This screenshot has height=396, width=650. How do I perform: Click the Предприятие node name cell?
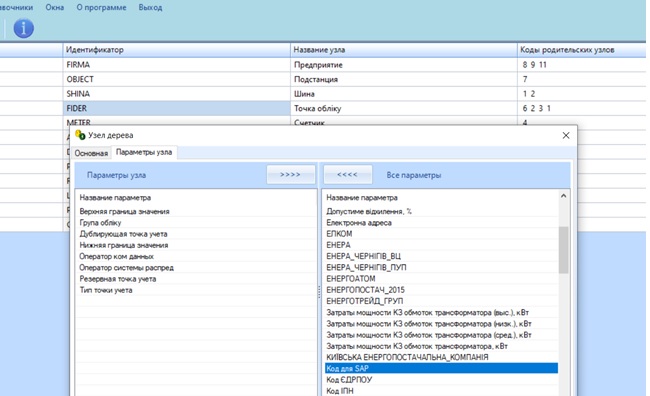[x=404, y=65]
